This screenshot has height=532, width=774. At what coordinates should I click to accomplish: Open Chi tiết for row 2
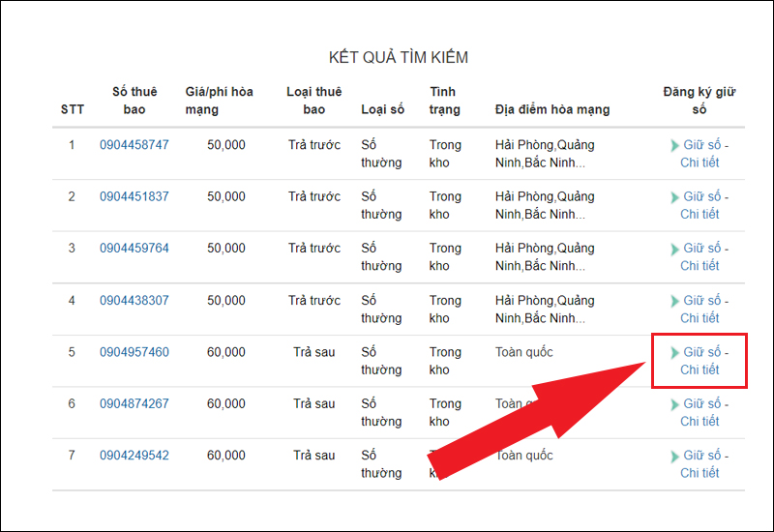click(700, 215)
